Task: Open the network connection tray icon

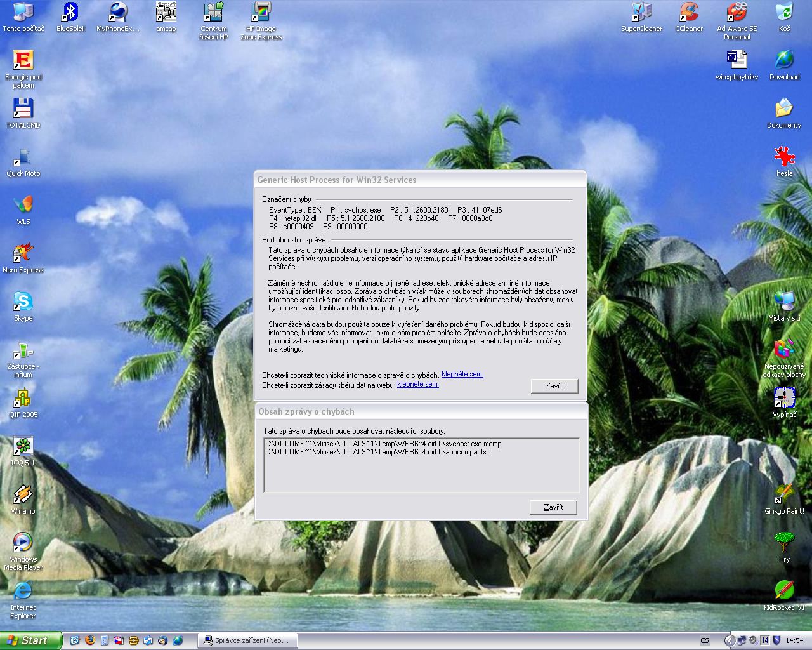Action: (741, 640)
